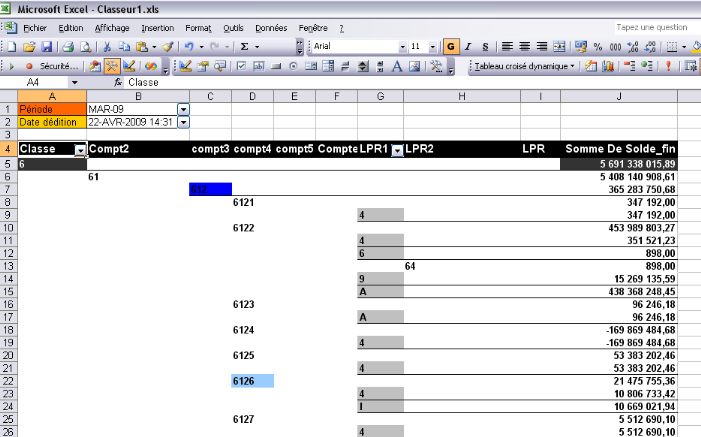Screen dimensions: 701x437
Task: Click the AutoSum sigma icon
Action: coord(245,47)
